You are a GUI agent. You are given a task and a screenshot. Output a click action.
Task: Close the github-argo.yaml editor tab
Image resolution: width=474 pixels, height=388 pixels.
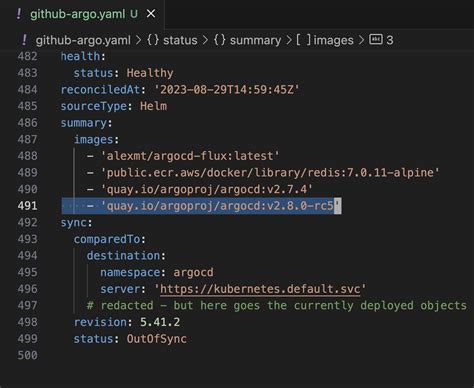[x=151, y=14]
